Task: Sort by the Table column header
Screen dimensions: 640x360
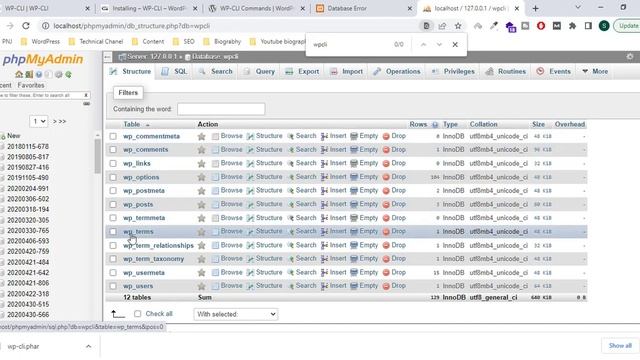Action: [132, 124]
